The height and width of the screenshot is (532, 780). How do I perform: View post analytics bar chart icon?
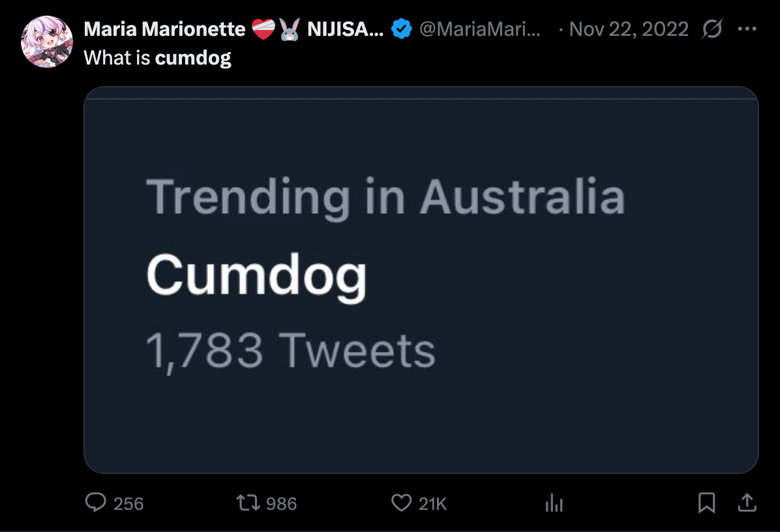click(554, 503)
